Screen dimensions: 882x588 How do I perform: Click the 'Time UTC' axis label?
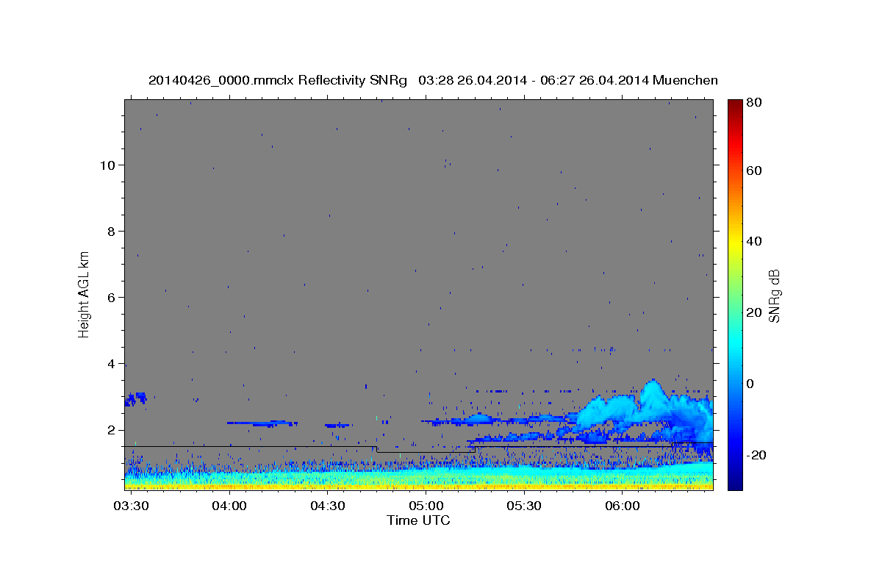[x=418, y=520]
